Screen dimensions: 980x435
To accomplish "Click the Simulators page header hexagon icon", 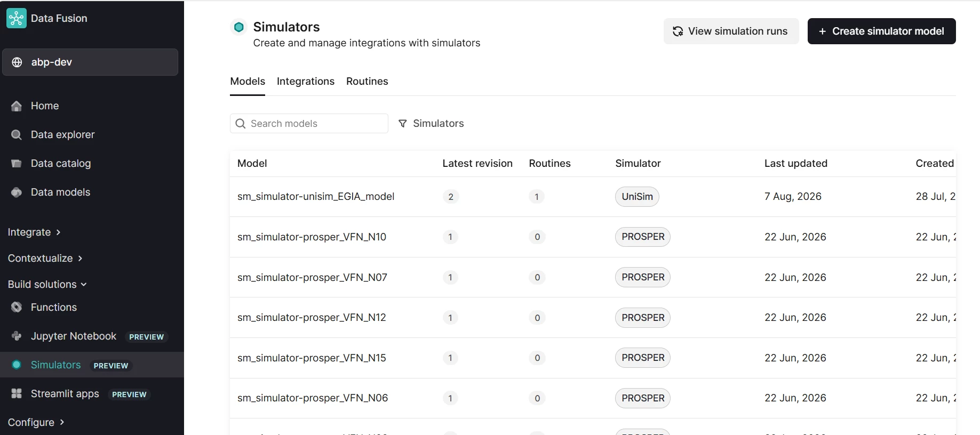I will (x=239, y=27).
